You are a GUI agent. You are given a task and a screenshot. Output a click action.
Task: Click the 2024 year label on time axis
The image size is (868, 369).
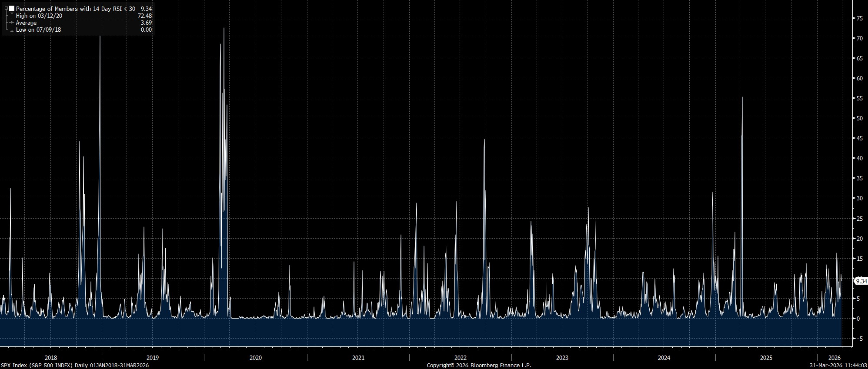[664, 358]
